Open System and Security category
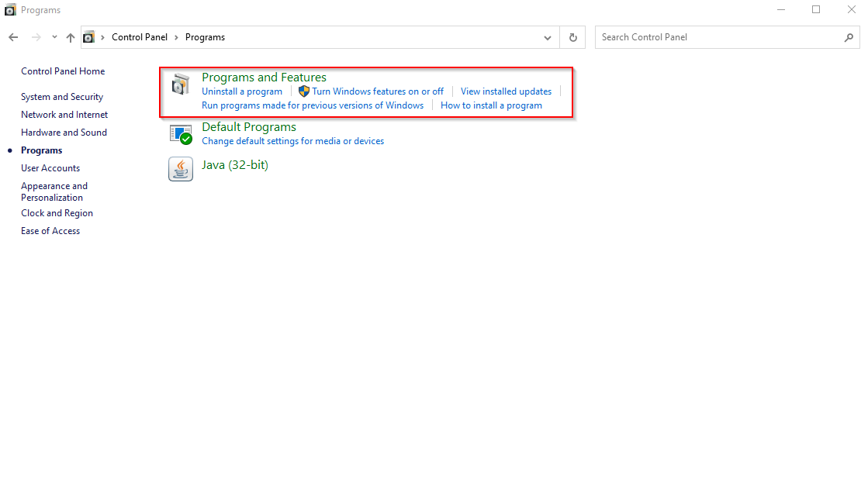 62,97
